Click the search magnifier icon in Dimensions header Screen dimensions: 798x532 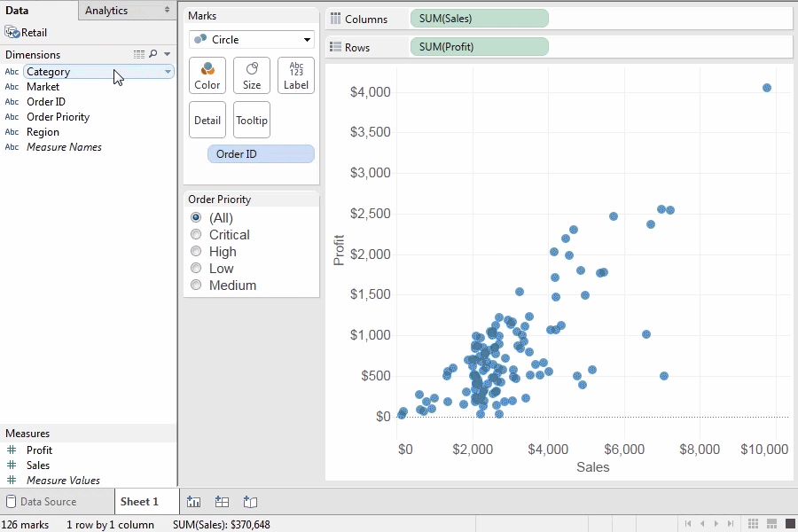pyautogui.click(x=153, y=55)
